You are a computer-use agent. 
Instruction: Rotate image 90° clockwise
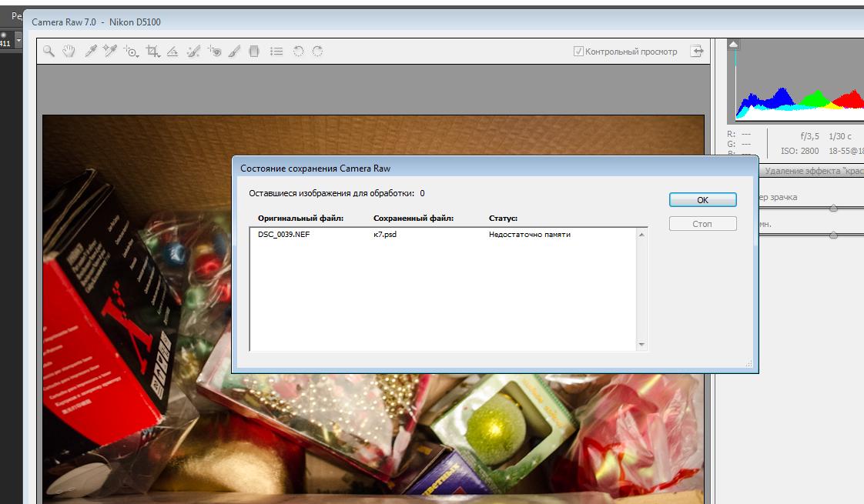pos(317,52)
